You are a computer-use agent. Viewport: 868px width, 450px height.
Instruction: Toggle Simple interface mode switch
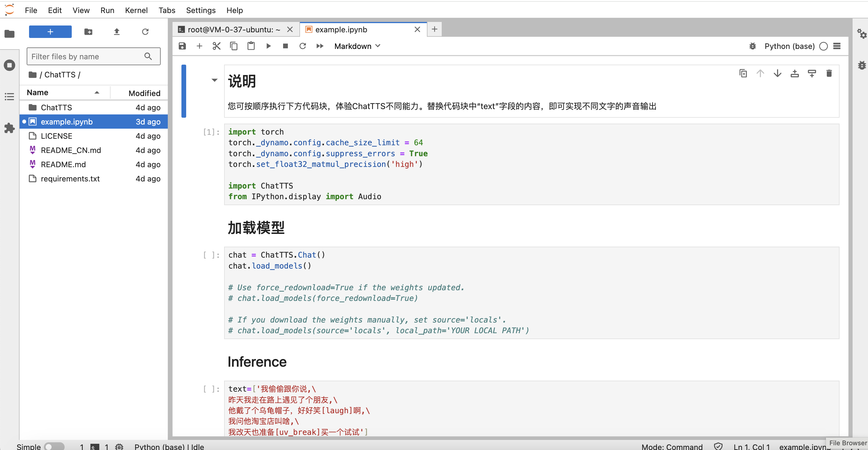[54, 446]
